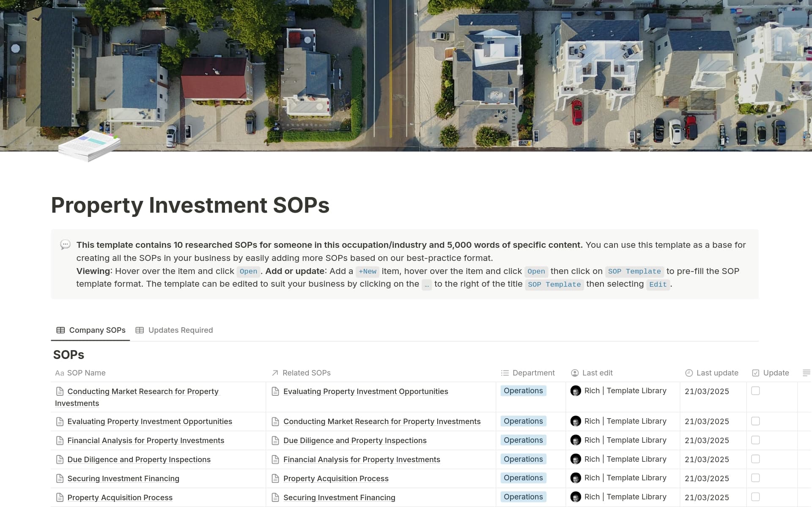The height and width of the screenshot is (507, 812).
Task: Open the options menu at the far right of the header row
Action: point(806,373)
